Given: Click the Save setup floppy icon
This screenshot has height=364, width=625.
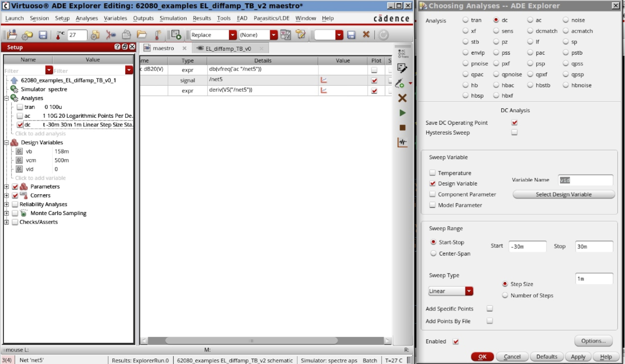Looking at the screenshot, I should coord(43,35).
